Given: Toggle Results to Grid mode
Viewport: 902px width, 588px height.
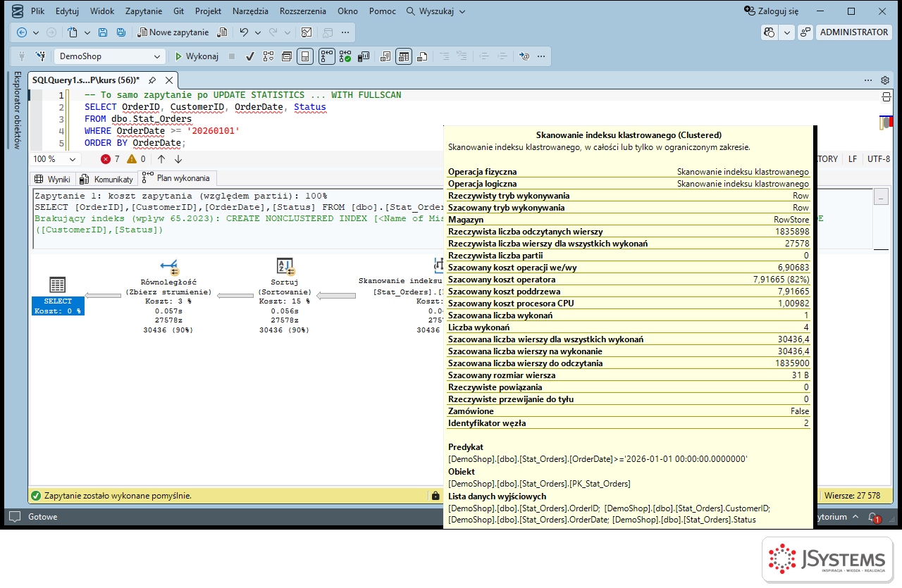Looking at the screenshot, I should [404, 56].
